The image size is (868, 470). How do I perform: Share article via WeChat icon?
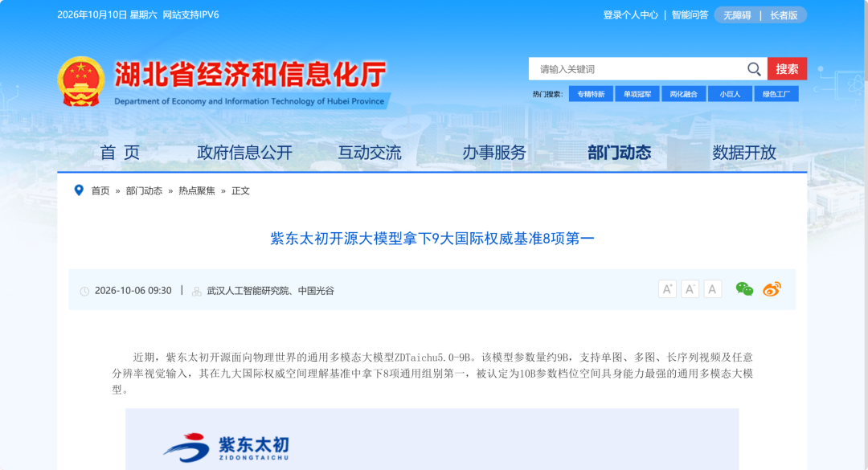744,289
